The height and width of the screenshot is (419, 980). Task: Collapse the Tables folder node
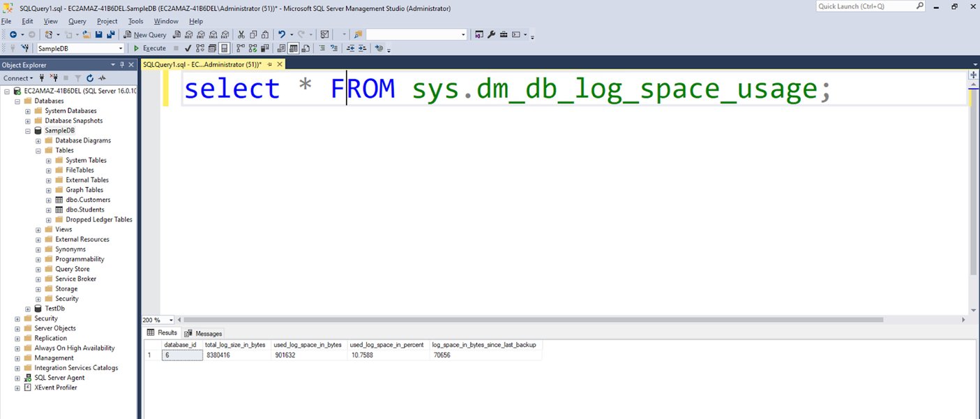[38, 150]
